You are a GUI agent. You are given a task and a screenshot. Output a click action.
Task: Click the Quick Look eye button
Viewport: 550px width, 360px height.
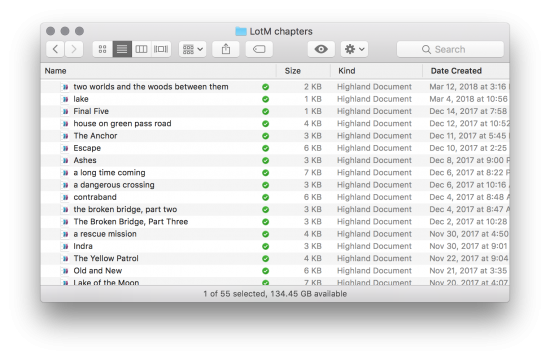point(321,49)
